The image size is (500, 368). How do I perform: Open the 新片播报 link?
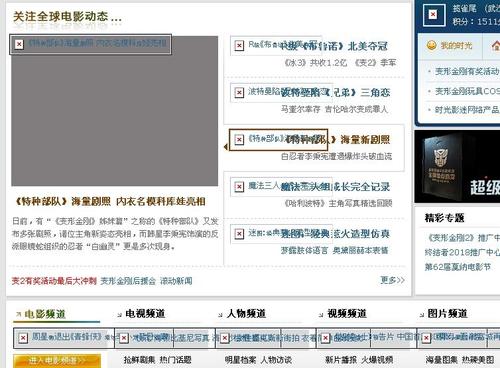341,360
